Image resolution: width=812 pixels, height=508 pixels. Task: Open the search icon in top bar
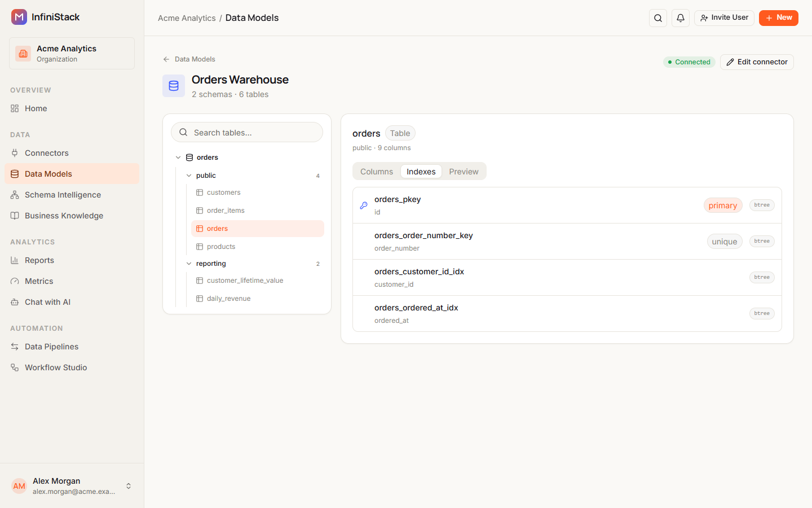(x=658, y=18)
